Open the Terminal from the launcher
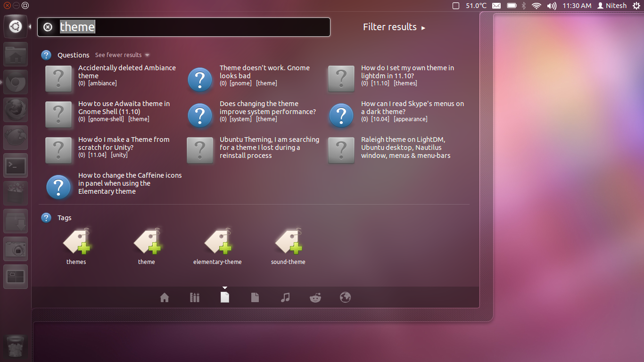The height and width of the screenshot is (362, 644). [16, 165]
